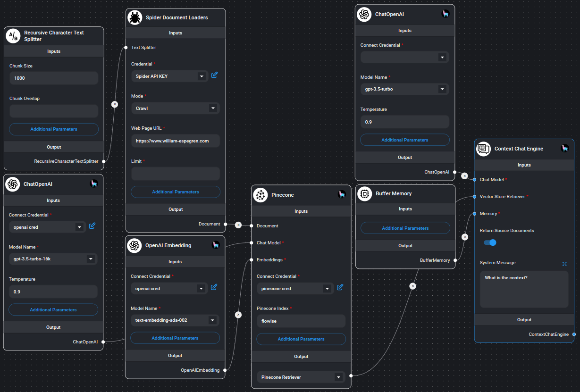Expand the System Message editor icon
Screen dimensions: 580x392
(x=564, y=264)
